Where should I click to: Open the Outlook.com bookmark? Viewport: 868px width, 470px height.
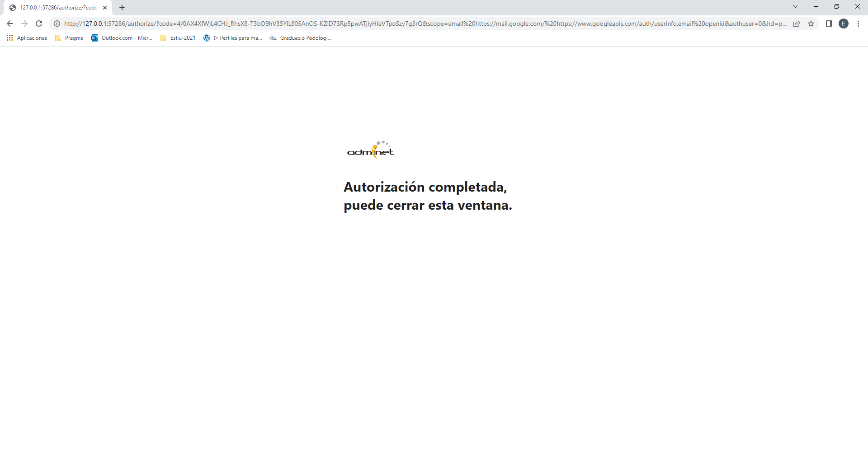(x=122, y=38)
